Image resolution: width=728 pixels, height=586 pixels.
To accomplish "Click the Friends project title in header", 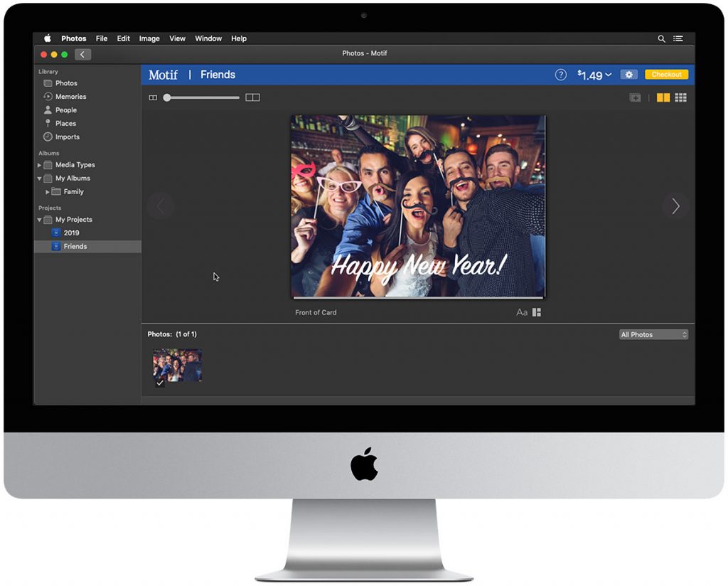I will tap(218, 75).
